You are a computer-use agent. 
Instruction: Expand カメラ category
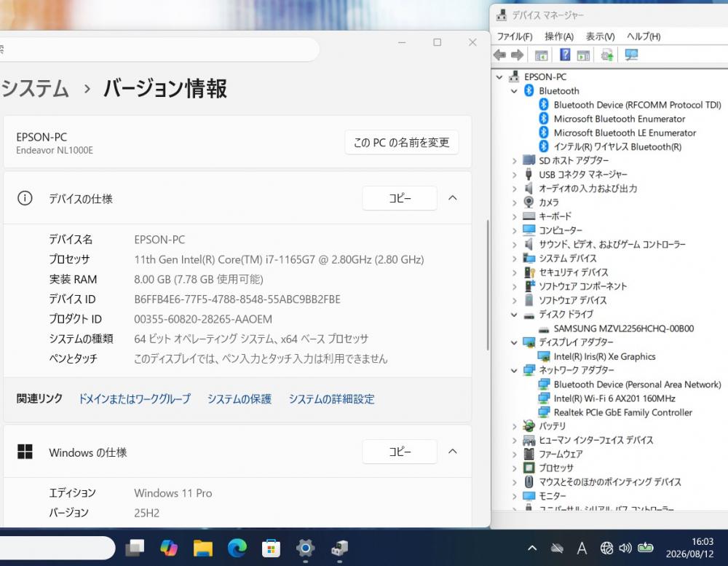514,203
